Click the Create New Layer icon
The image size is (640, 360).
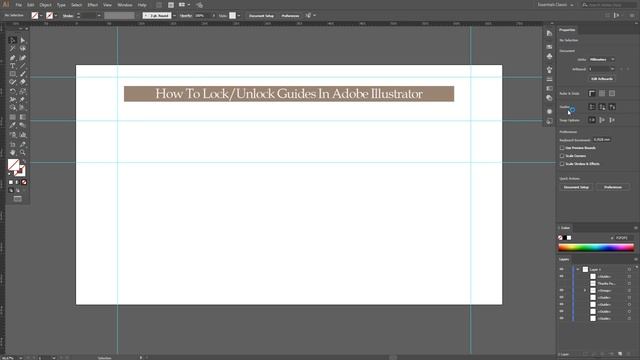pos(620,354)
